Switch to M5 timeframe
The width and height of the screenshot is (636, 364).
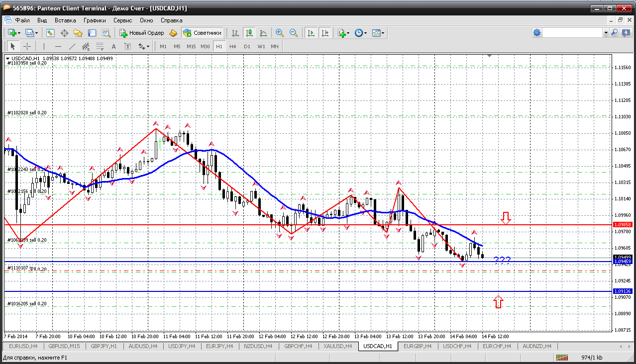point(177,46)
